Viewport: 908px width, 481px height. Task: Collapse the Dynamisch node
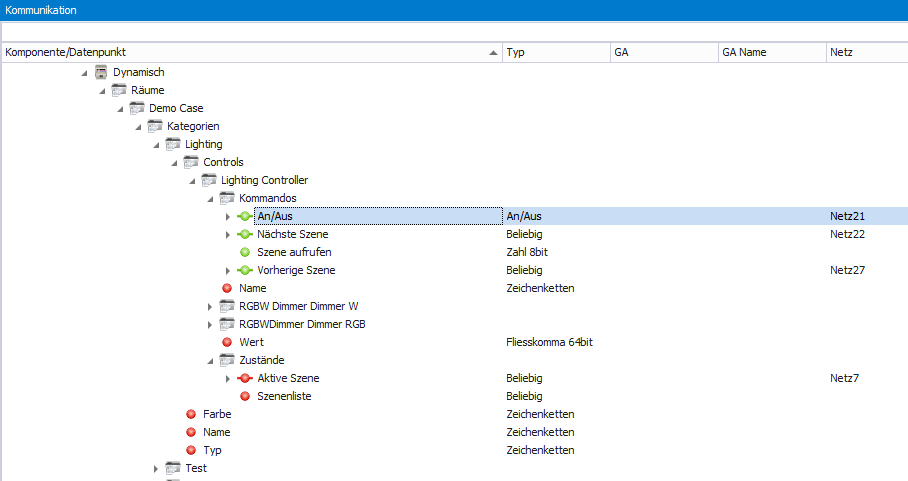click(x=85, y=73)
